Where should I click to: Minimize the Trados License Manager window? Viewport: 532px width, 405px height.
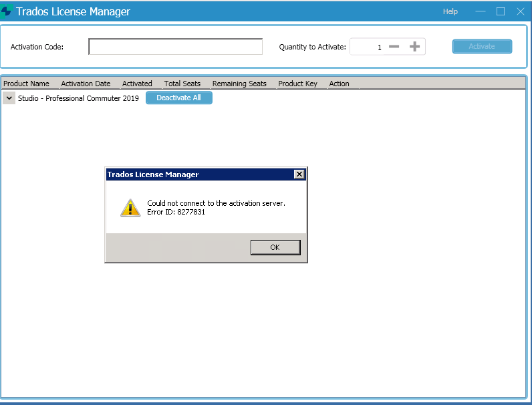click(x=481, y=11)
